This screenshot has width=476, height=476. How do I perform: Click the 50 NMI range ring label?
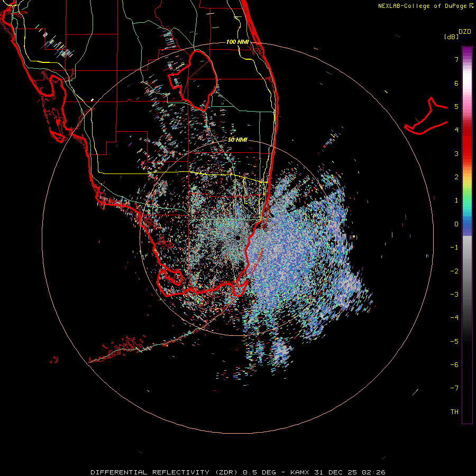(237, 140)
